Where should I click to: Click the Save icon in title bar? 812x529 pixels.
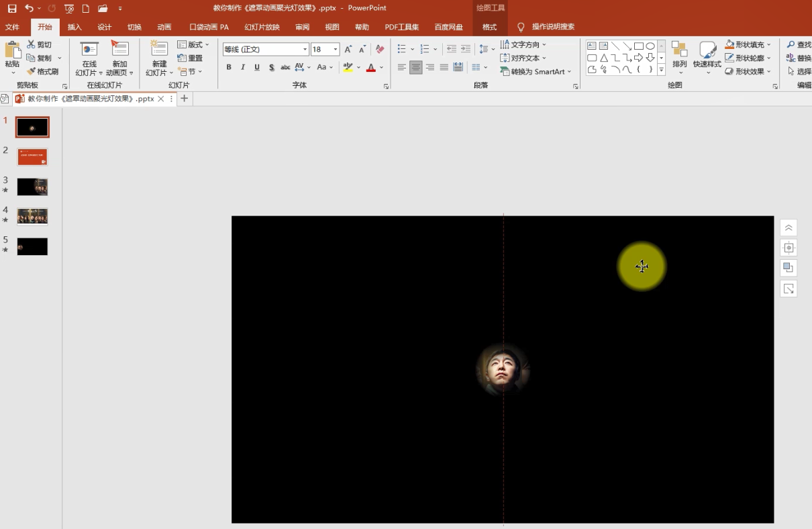[x=11, y=9]
